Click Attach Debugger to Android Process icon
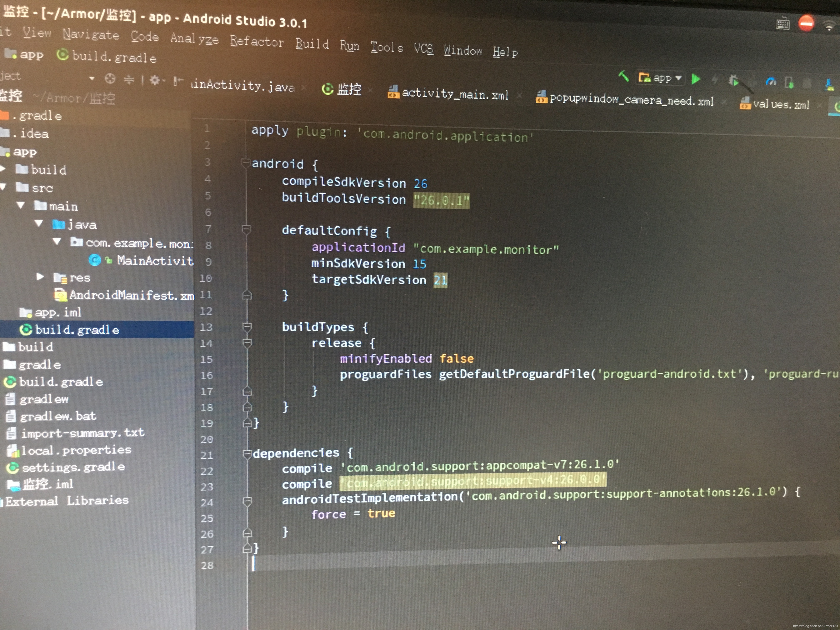Image resolution: width=840 pixels, height=630 pixels. [x=789, y=82]
